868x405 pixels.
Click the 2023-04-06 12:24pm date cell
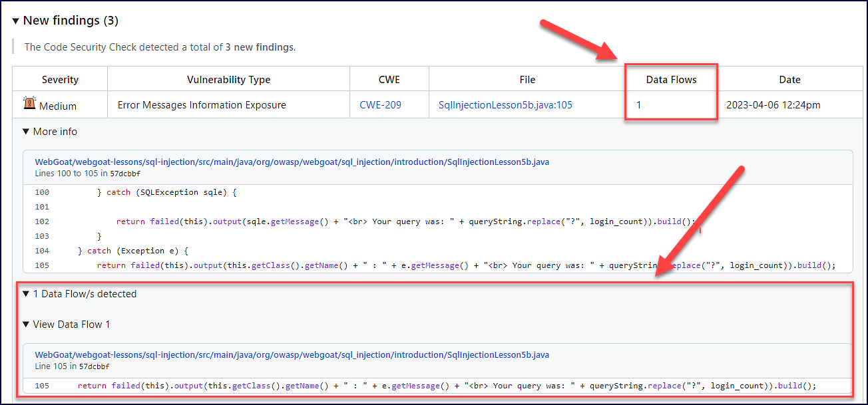pyautogui.click(x=773, y=105)
